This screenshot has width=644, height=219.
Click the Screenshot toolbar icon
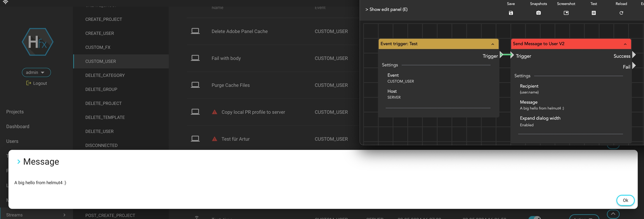pyautogui.click(x=566, y=13)
